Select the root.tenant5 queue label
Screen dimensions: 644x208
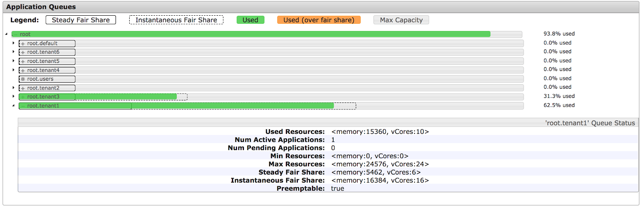pos(43,61)
